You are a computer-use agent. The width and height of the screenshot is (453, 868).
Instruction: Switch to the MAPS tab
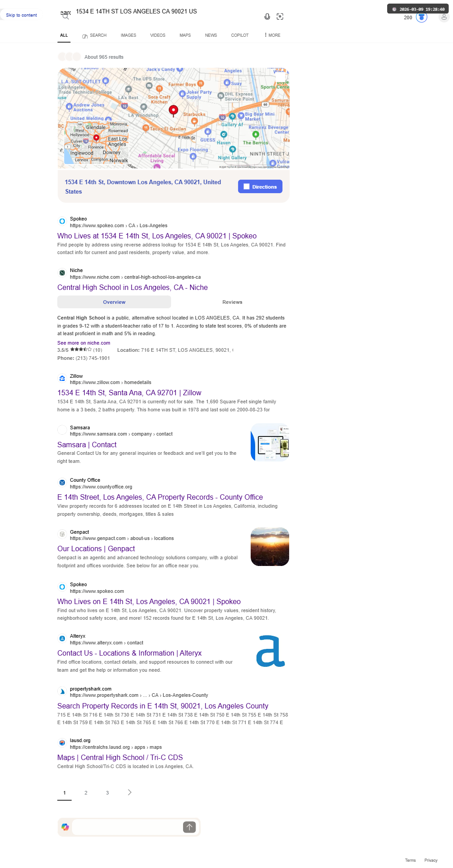[x=185, y=35]
